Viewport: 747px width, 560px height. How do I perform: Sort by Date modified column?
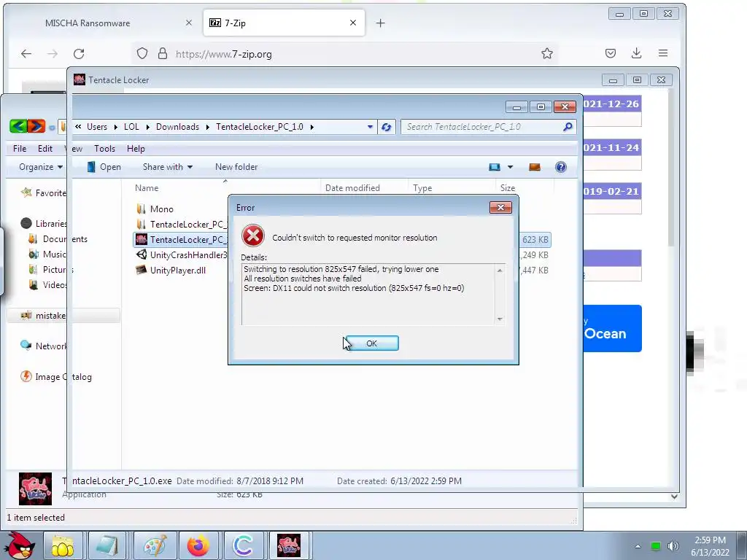(352, 187)
